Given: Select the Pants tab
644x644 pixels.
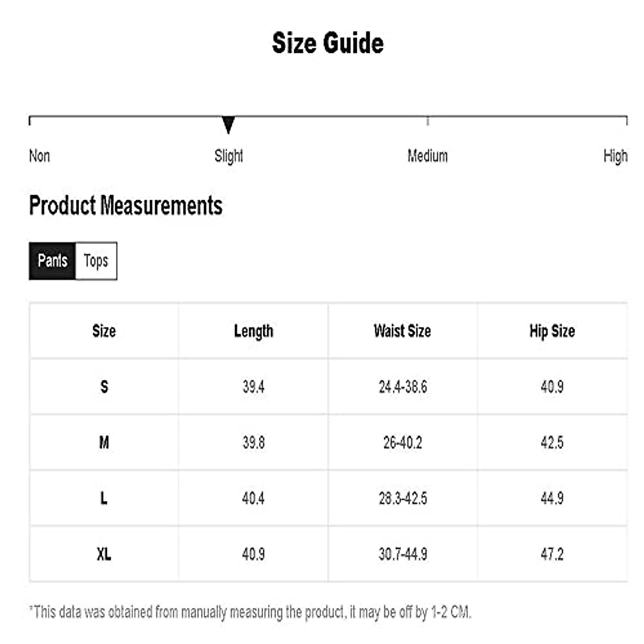Looking at the screenshot, I should [52, 261].
